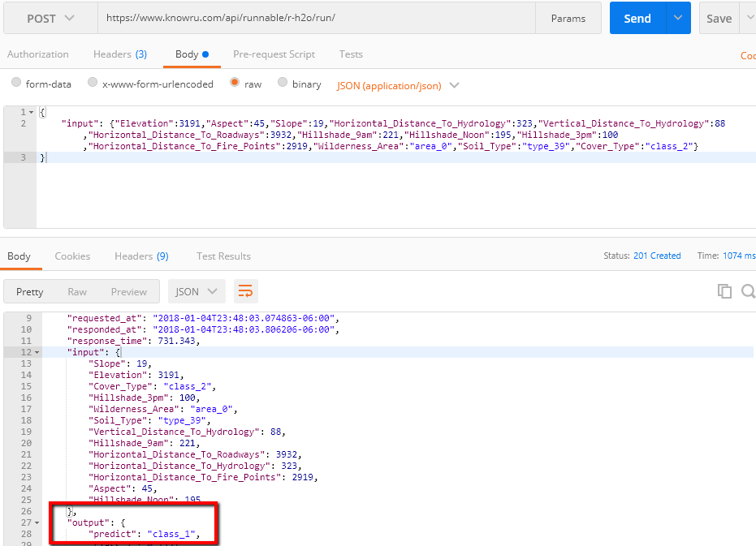Viewport: 756px width, 546px height.
Task: Click the "predict": "class_1" output line
Action: [145, 534]
